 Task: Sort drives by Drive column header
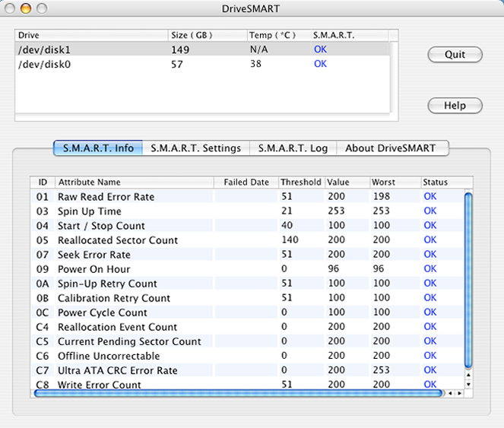(92, 35)
